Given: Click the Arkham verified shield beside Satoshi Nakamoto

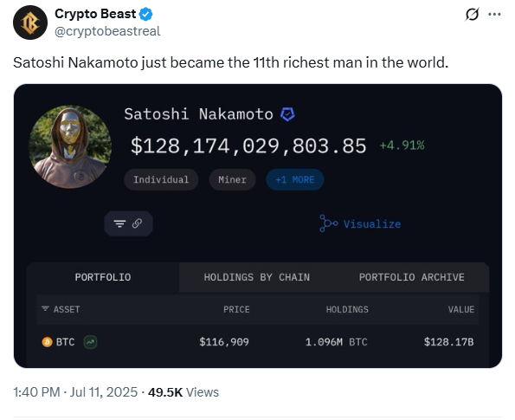Looking at the screenshot, I should [x=287, y=114].
